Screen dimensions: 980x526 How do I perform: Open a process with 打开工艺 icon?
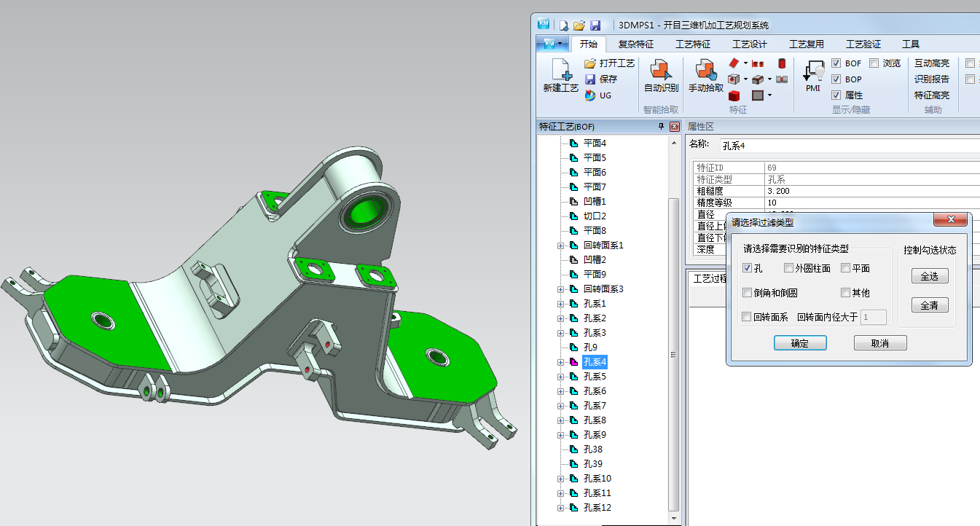tap(590, 63)
